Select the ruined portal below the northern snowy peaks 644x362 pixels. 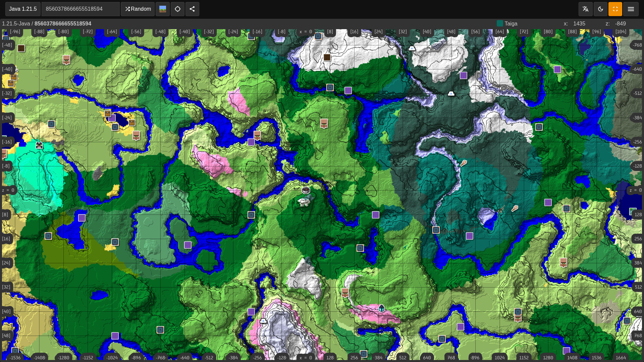(464, 75)
